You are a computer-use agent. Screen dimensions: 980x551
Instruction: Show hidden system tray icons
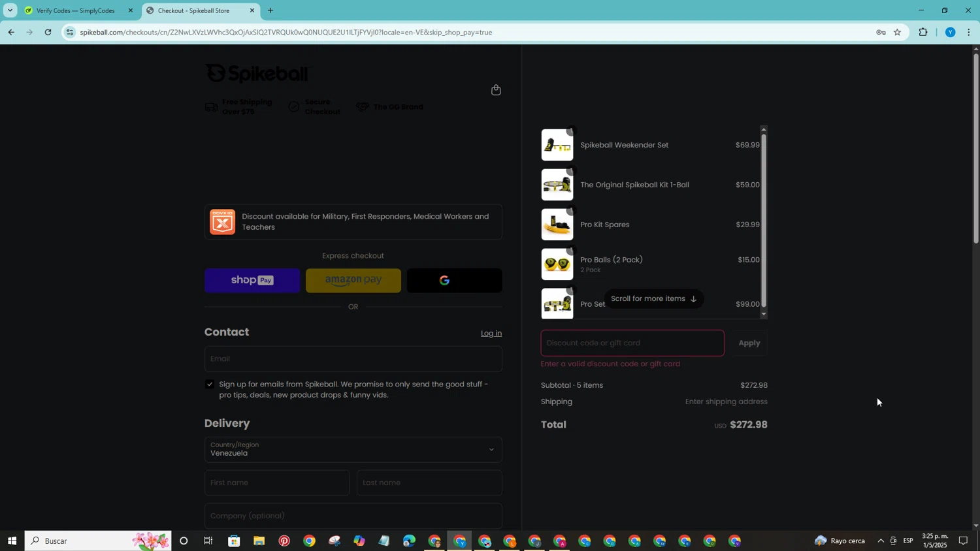pos(880,541)
